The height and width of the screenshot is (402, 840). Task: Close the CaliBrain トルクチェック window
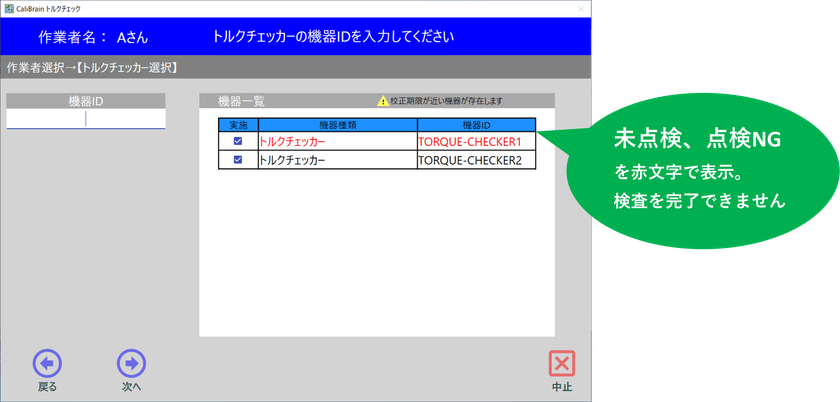click(581, 9)
